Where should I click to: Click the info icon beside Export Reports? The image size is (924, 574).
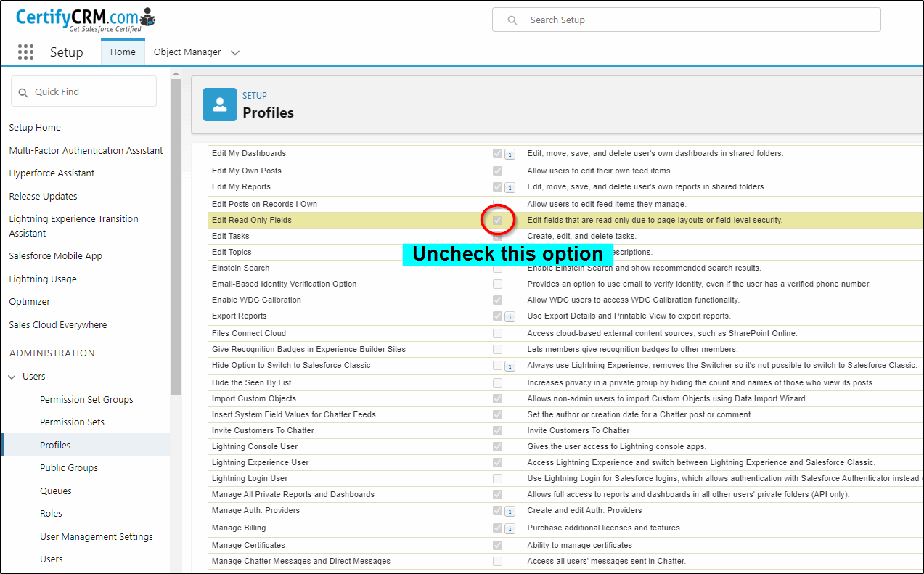tap(509, 316)
